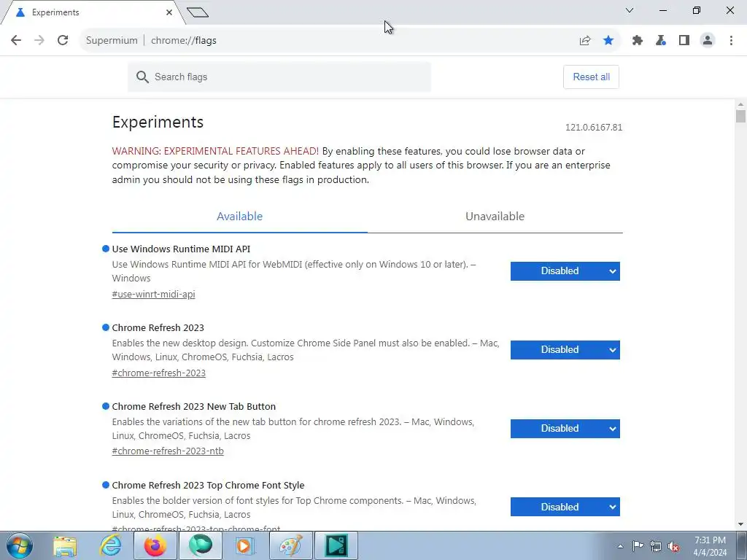Open the Action Center flag tray icon
The height and width of the screenshot is (560, 747).
pos(638,546)
